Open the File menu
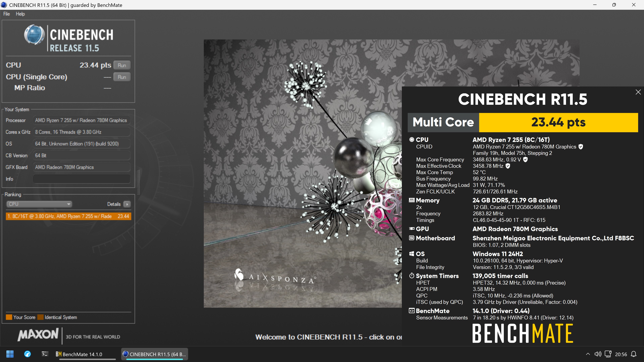 point(7,14)
